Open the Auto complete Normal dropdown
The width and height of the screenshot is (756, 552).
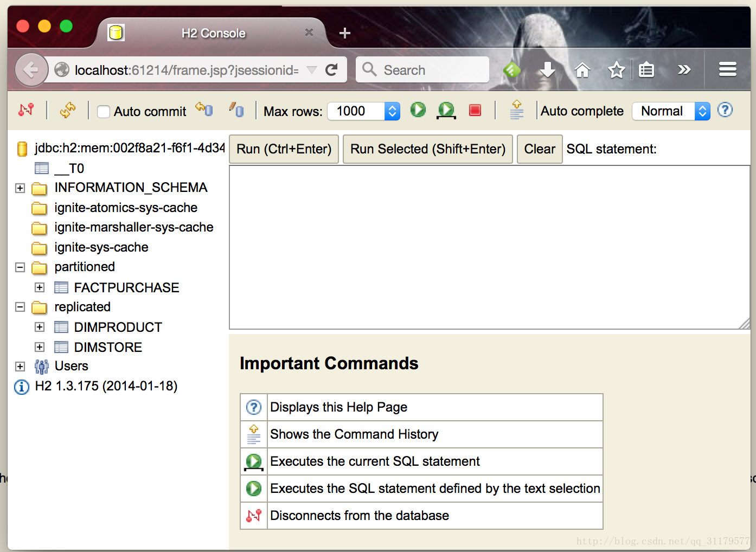[671, 111]
